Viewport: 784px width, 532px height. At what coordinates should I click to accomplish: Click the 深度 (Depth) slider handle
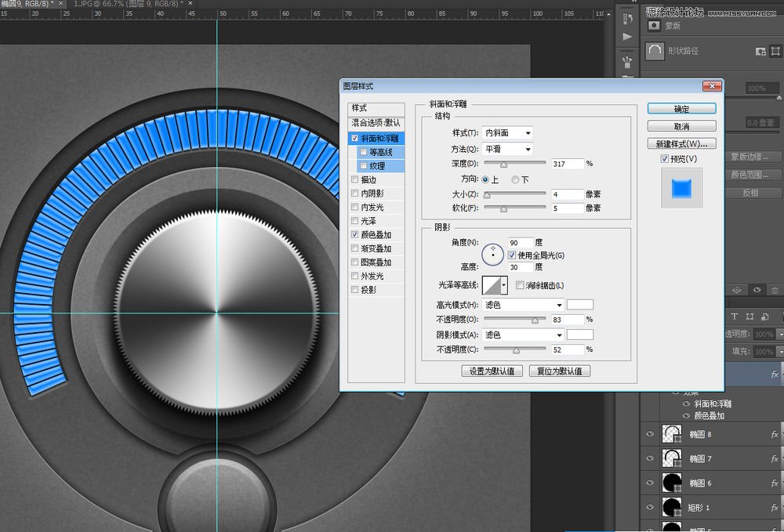click(x=503, y=165)
